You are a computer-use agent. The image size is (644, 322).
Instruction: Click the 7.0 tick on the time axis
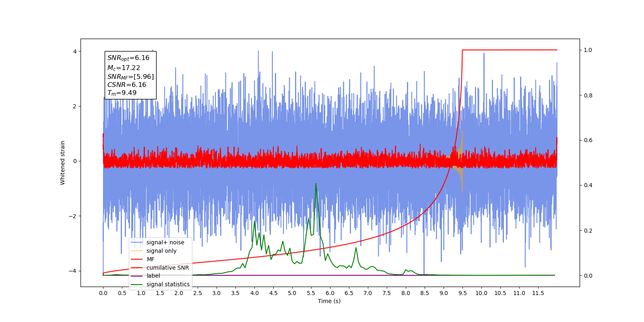(368, 293)
